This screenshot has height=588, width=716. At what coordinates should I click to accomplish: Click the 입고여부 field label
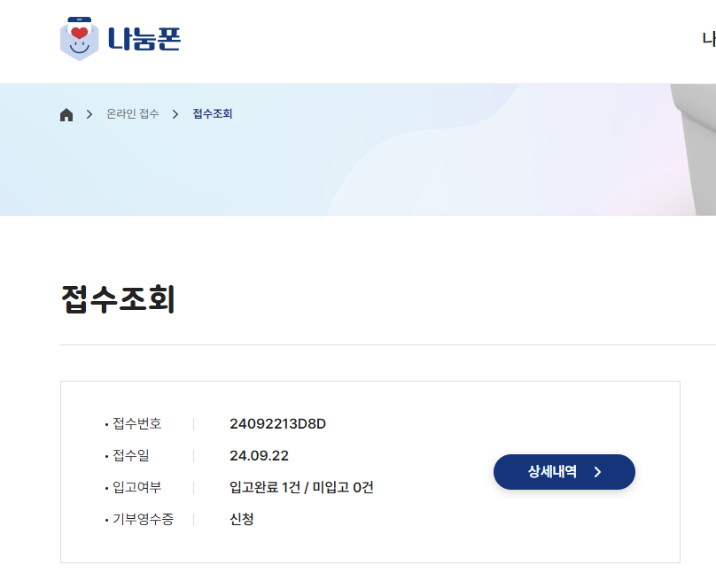(136, 487)
